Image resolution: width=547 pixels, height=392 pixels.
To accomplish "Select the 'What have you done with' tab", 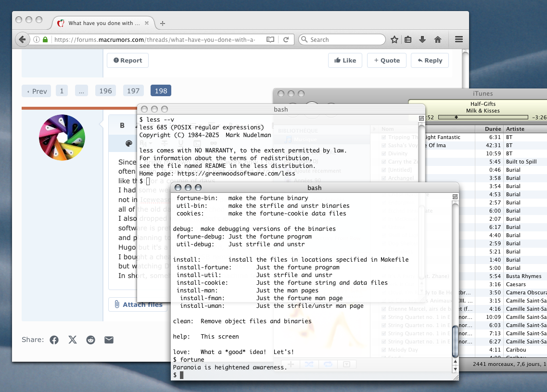I will pyautogui.click(x=104, y=23).
